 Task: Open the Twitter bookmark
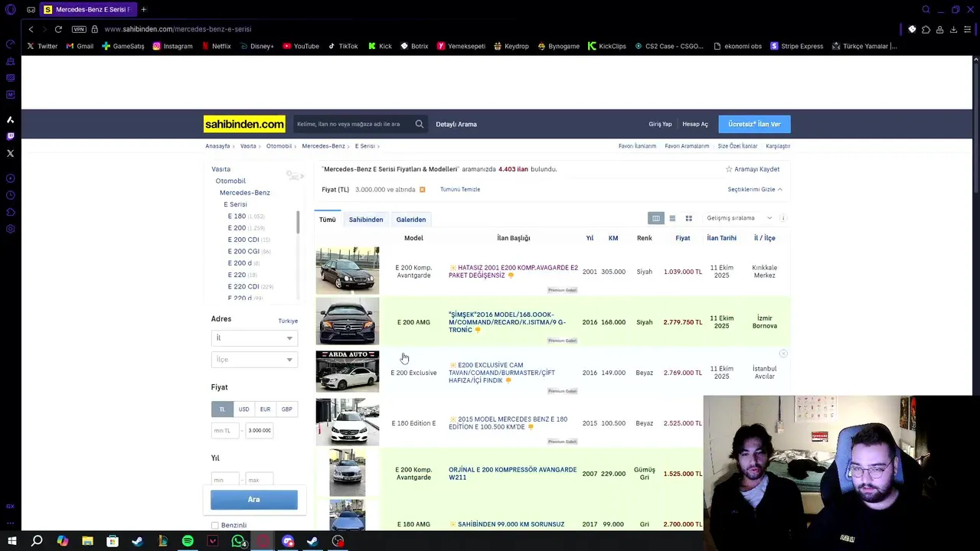(42, 46)
